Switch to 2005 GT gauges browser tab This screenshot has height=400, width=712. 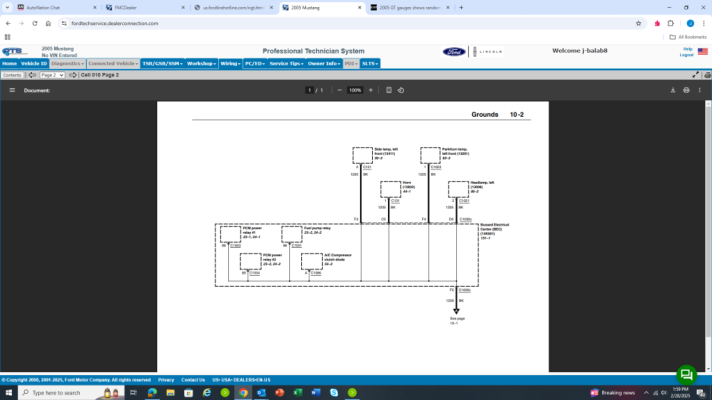tap(410, 8)
